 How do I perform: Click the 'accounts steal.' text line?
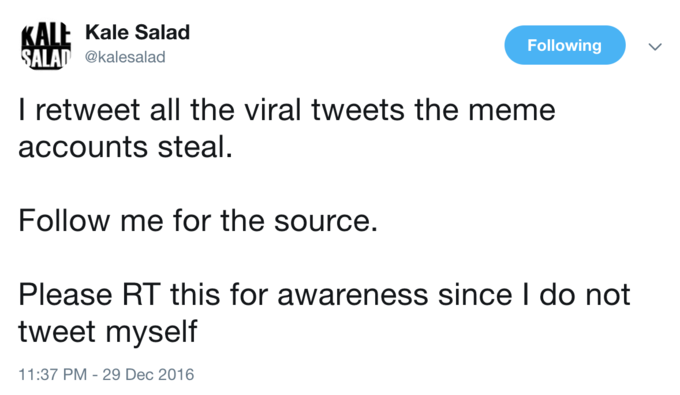click(125, 147)
